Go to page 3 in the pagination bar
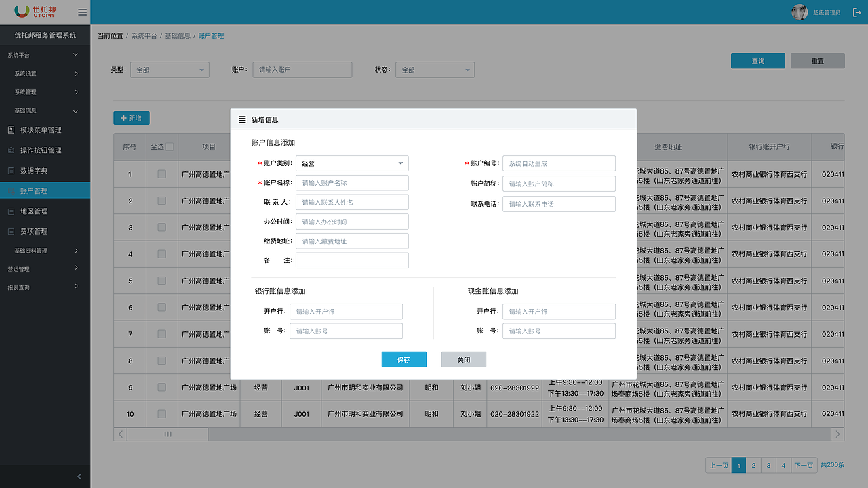This screenshot has width=868, height=488. click(x=768, y=466)
